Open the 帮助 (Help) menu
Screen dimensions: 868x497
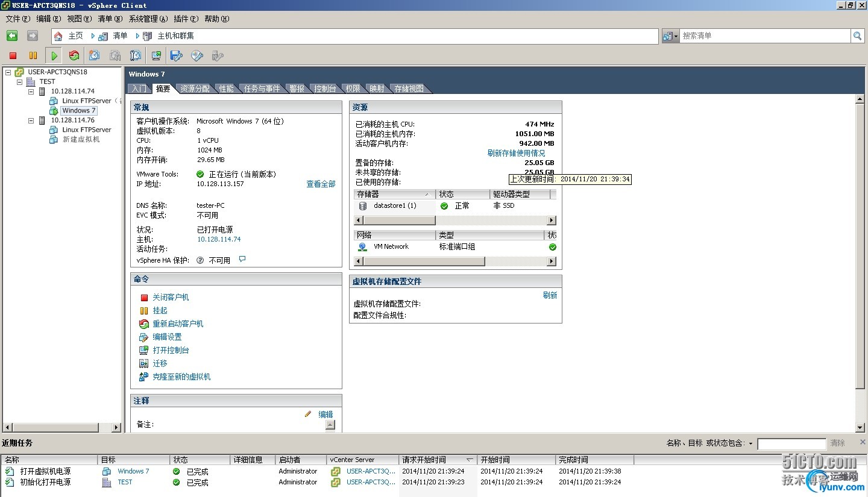point(217,19)
